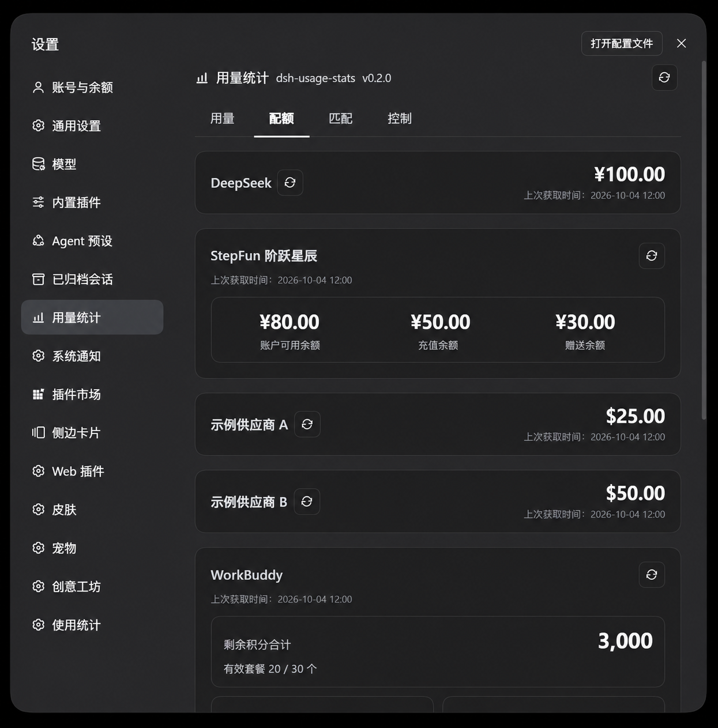Click the ¥50.00 充值余额 value

(441, 322)
